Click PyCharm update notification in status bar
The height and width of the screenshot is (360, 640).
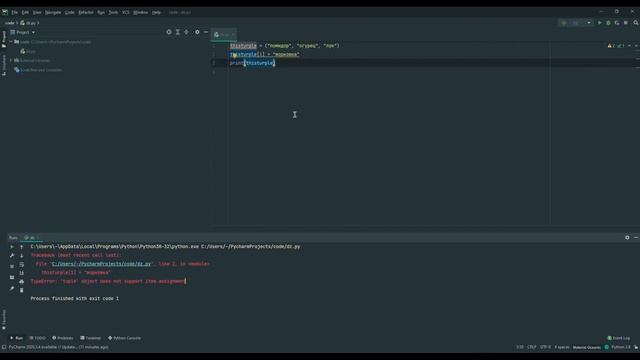(x=59, y=347)
